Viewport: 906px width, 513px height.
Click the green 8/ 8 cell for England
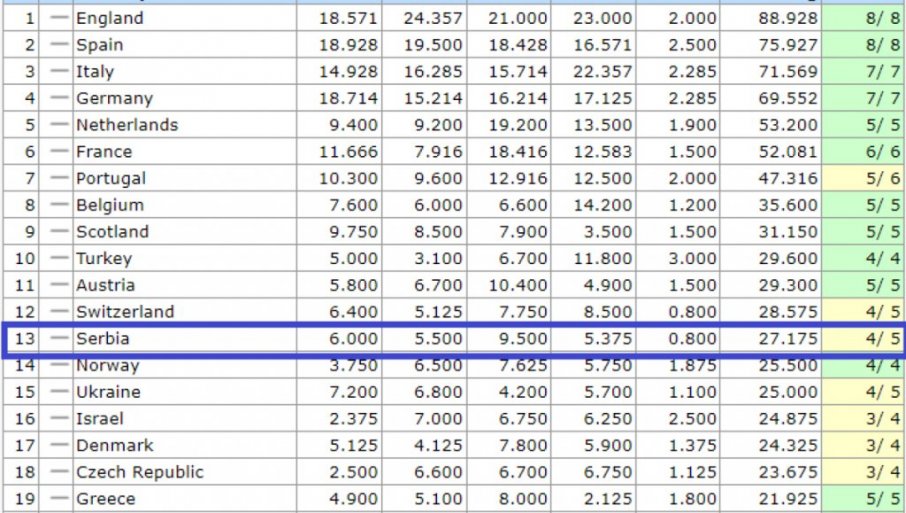862,19
